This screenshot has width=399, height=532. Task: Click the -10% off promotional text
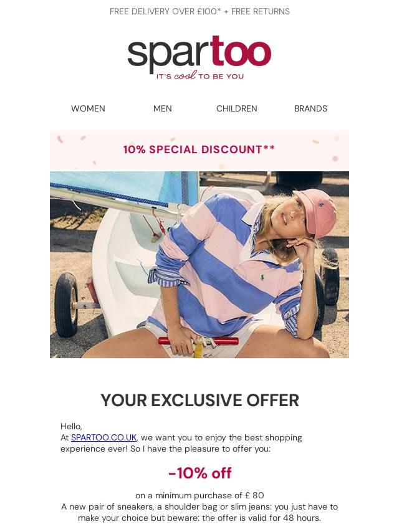(199, 473)
